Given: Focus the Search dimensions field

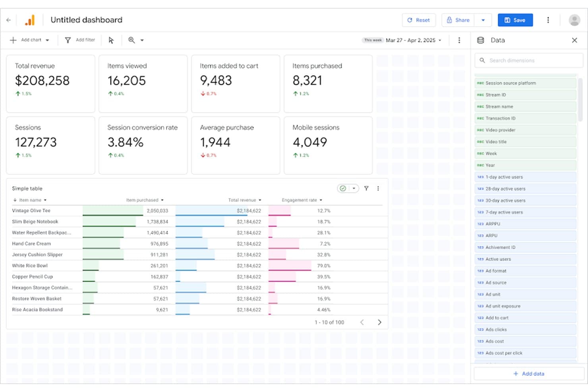Looking at the screenshot, I should click(x=528, y=60).
